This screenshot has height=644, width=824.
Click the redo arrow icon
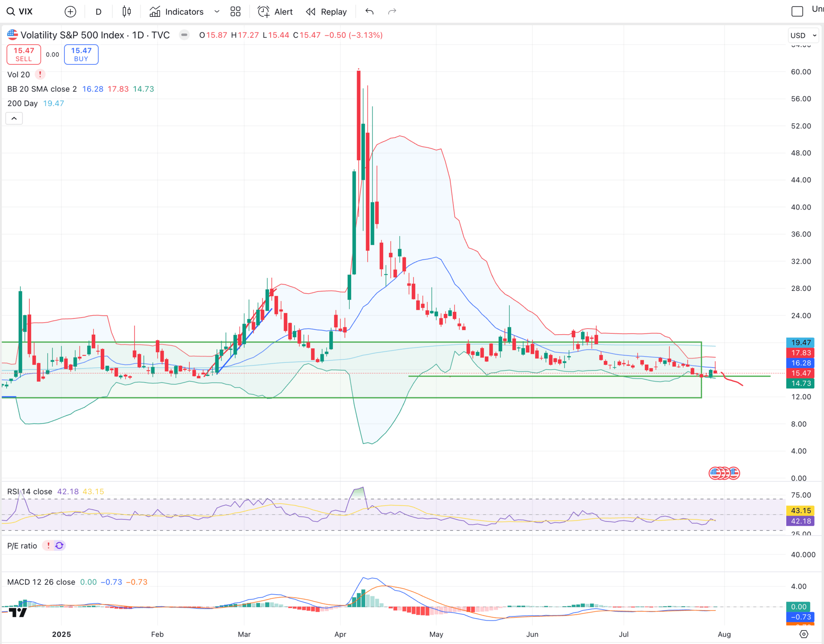point(392,12)
